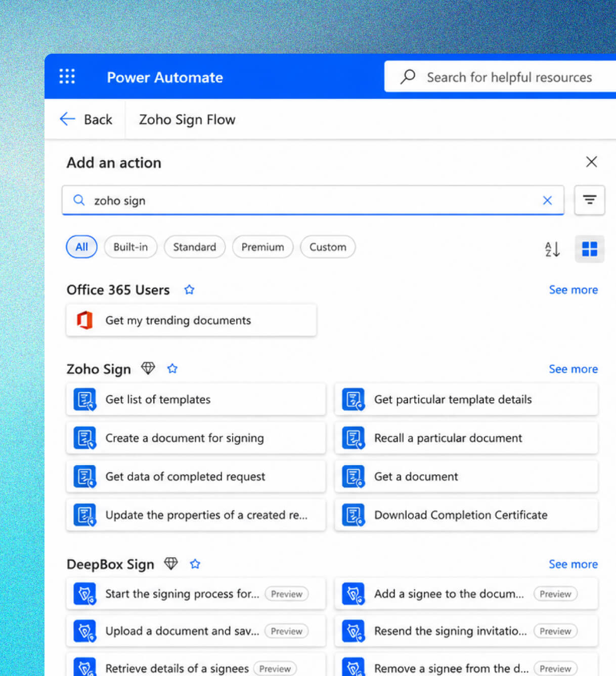Switch to grid view layout
This screenshot has height=676, width=616.
[x=589, y=249]
